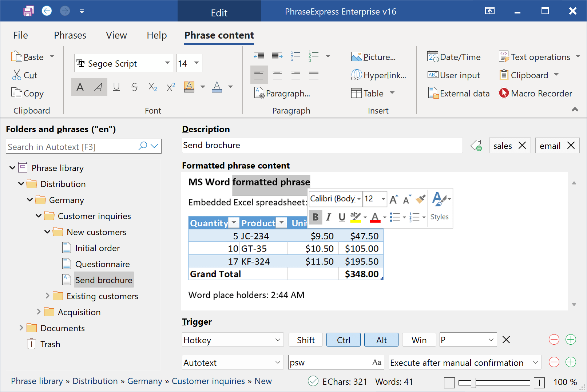Apply underline formatting in ribbon
This screenshot has height=392, width=587.
pos(116,87)
